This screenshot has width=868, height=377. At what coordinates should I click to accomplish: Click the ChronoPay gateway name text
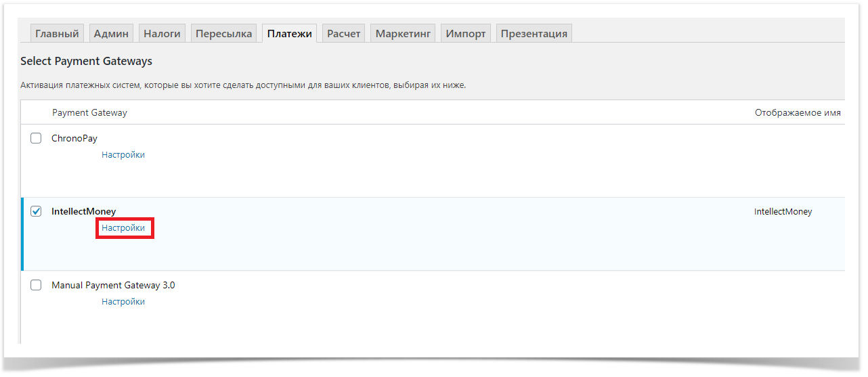74,138
